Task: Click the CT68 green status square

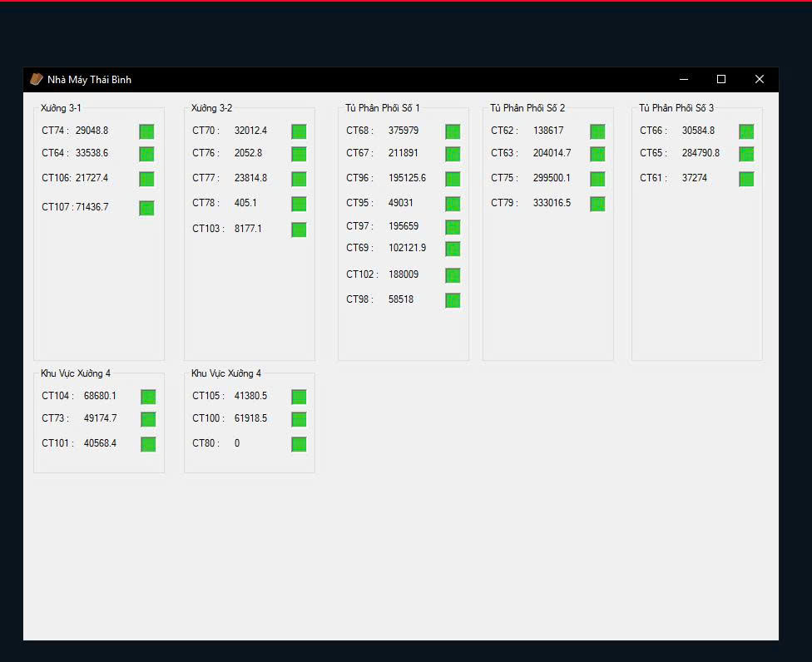Action: 453,131
